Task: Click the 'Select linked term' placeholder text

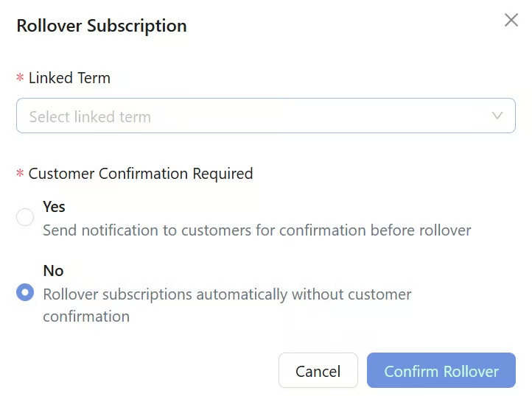Action: pyautogui.click(x=90, y=116)
